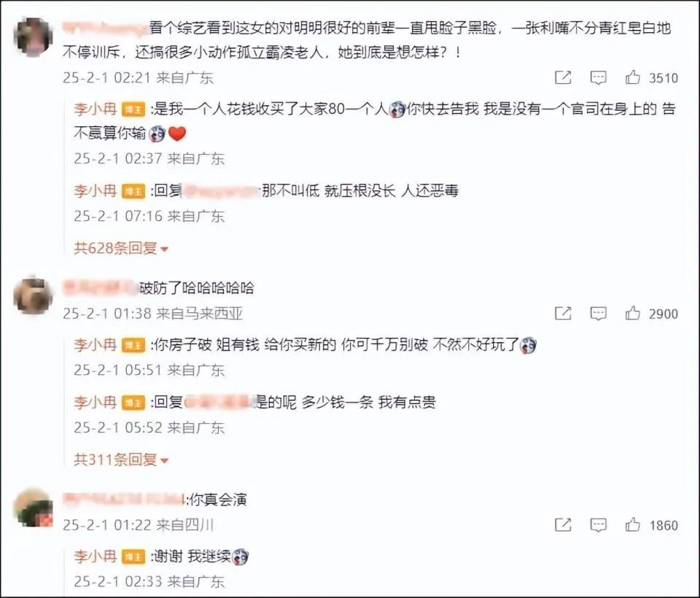Open 李小冉 profile from 05:51 reply
Viewport: 700px width, 598px height.
pyautogui.click(x=95, y=345)
